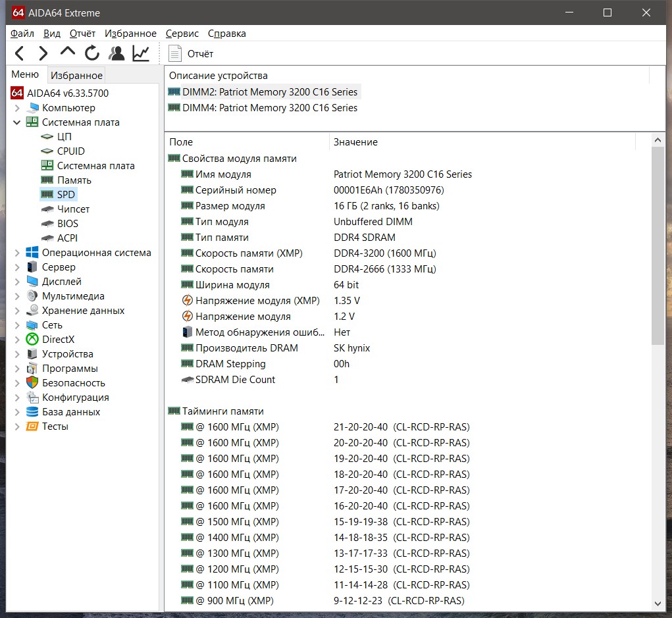
Task: Switch to the Избранное tab
Action: [x=76, y=76]
